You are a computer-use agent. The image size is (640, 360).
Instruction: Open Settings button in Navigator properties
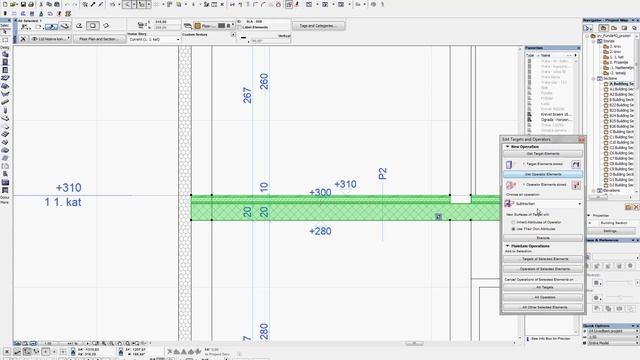(x=610, y=231)
